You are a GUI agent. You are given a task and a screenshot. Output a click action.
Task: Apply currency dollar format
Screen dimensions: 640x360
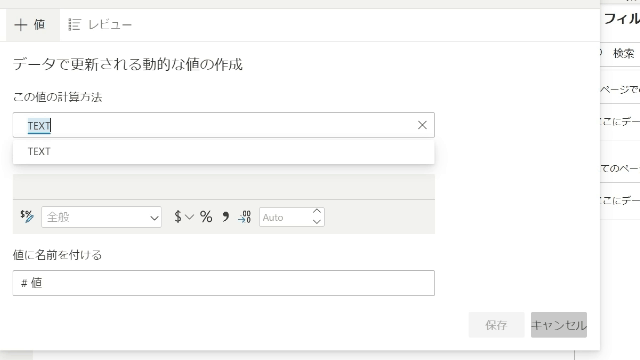point(178,217)
